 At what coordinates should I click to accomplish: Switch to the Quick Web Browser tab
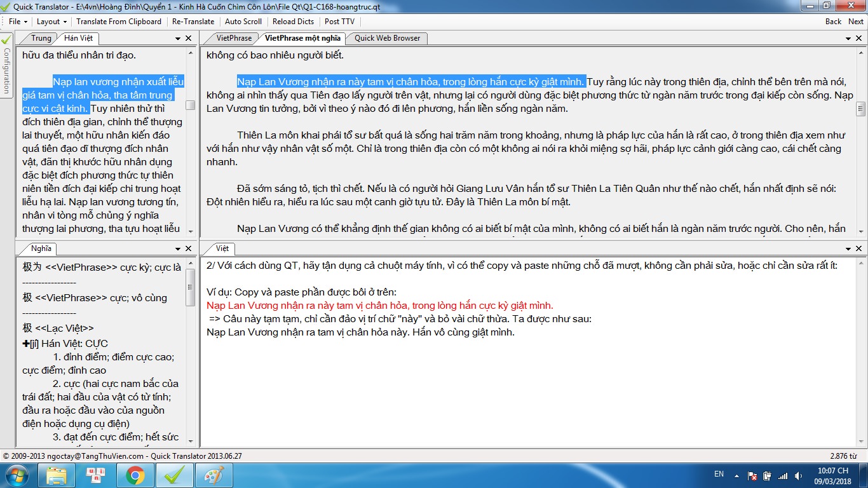(x=387, y=38)
